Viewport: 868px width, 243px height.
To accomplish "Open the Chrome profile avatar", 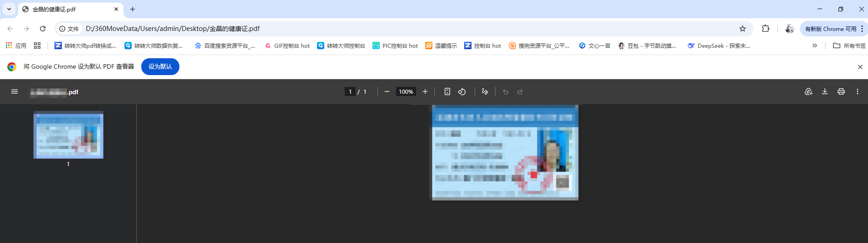I will click(x=790, y=29).
